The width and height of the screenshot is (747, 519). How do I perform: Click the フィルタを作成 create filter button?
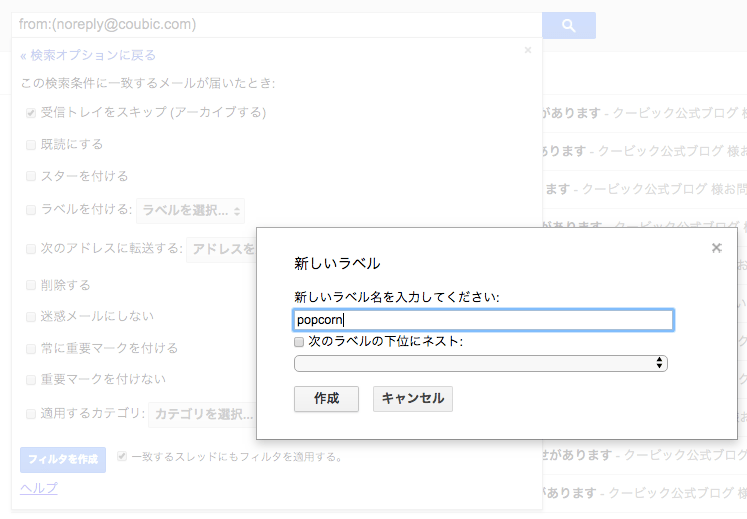(x=63, y=459)
